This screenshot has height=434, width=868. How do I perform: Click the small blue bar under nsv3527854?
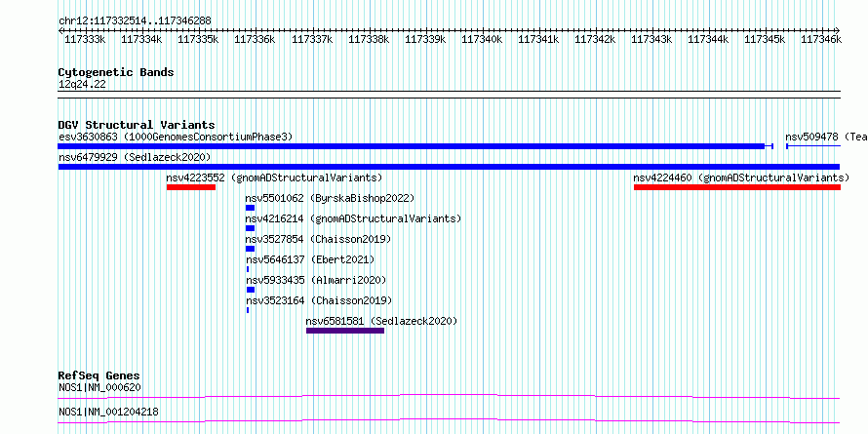251,249
